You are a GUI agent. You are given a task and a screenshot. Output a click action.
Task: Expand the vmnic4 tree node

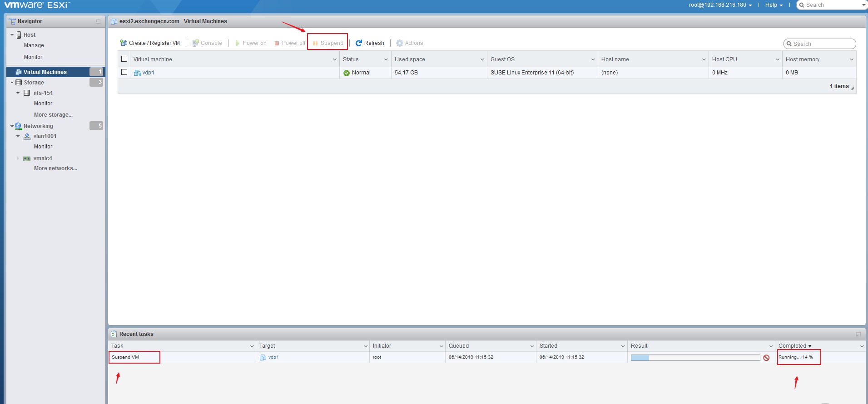[x=18, y=158]
